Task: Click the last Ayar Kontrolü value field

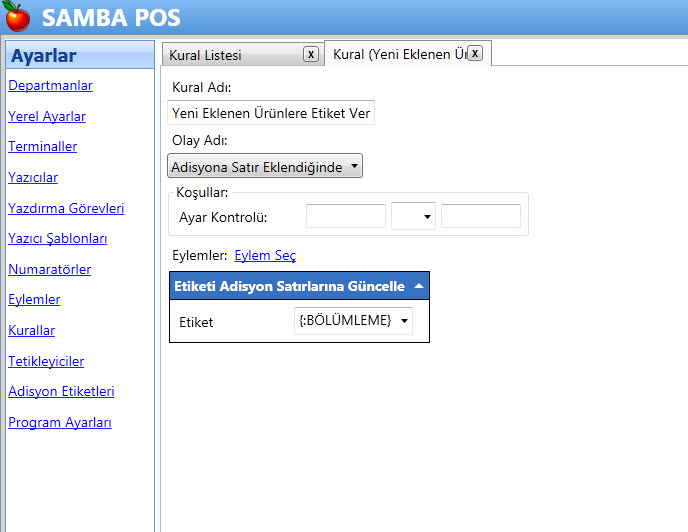Action: click(x=480, y=216)
